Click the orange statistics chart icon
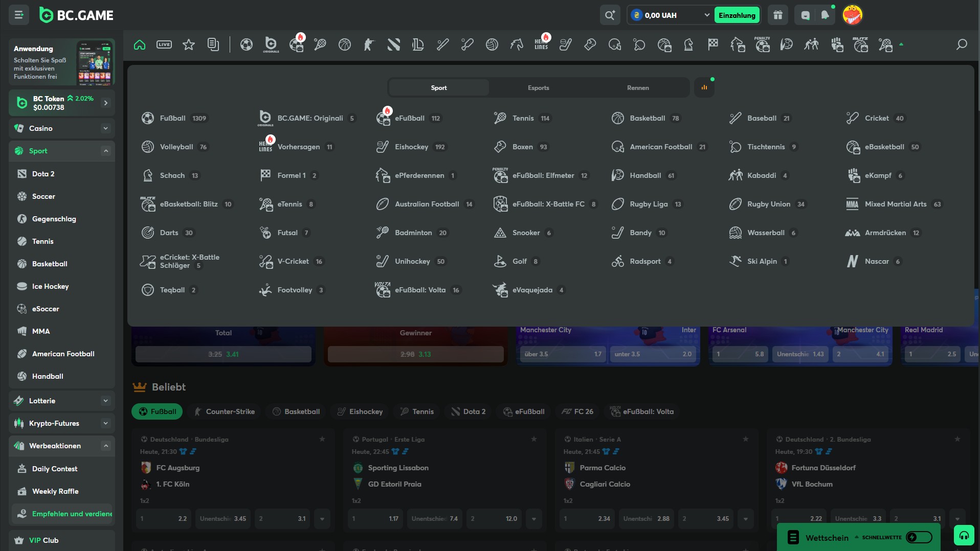 pyautogui.click(x=704, y=87)
